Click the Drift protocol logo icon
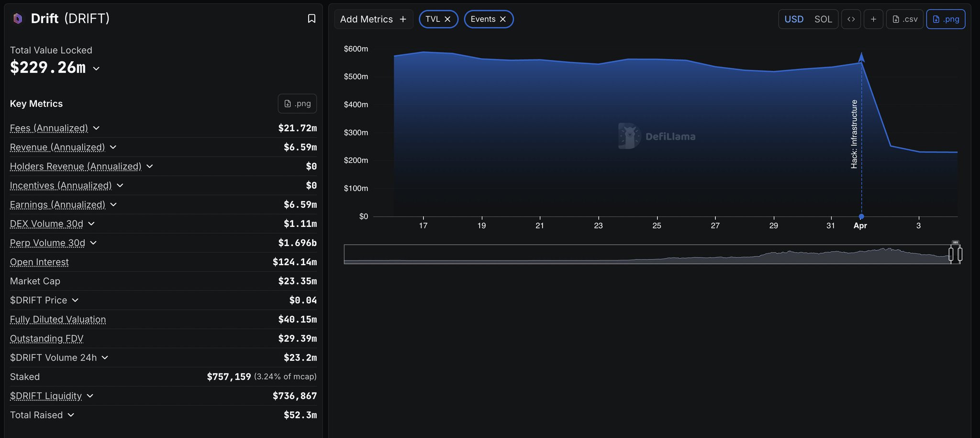Viewport: 980px width, 438px height. pyautogui.click(x=18, y=19)
